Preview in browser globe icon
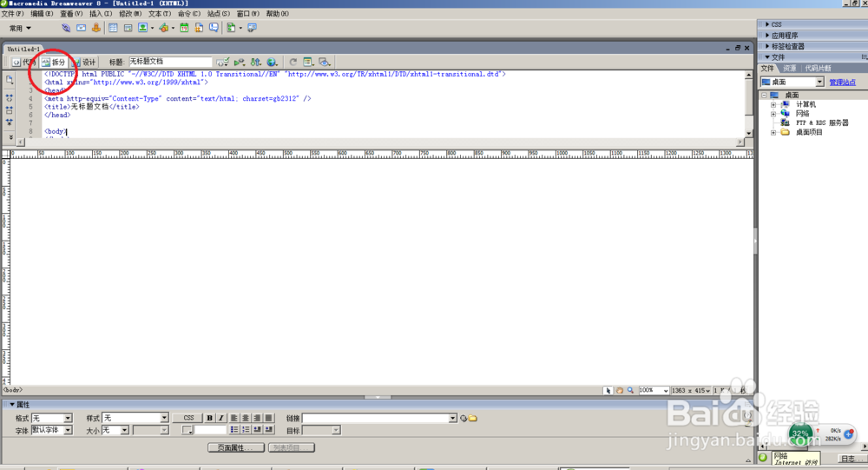The image size is (868, 470). (x=272, y=62)
